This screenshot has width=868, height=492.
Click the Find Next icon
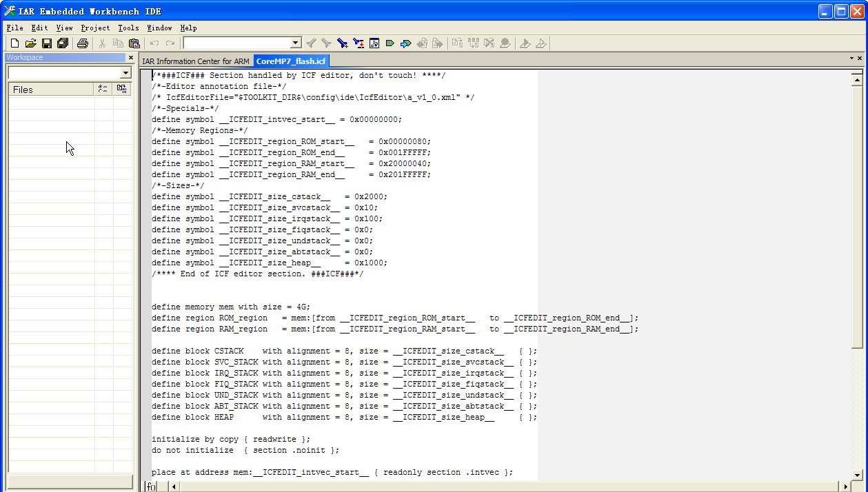(327, 43)
